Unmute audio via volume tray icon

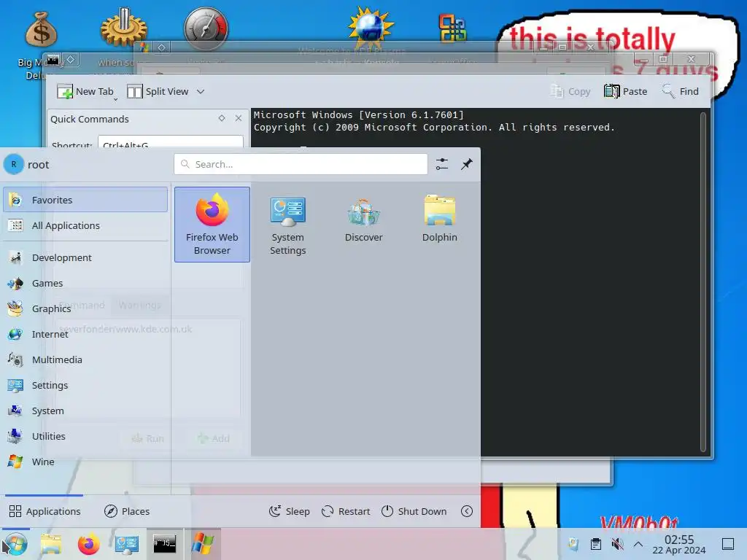(617, 544)
